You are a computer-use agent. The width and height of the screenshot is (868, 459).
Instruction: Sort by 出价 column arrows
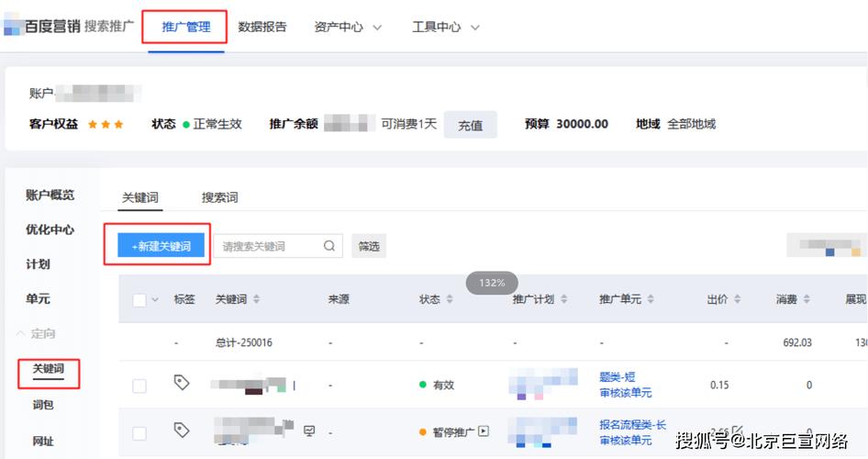pos(738,299)
